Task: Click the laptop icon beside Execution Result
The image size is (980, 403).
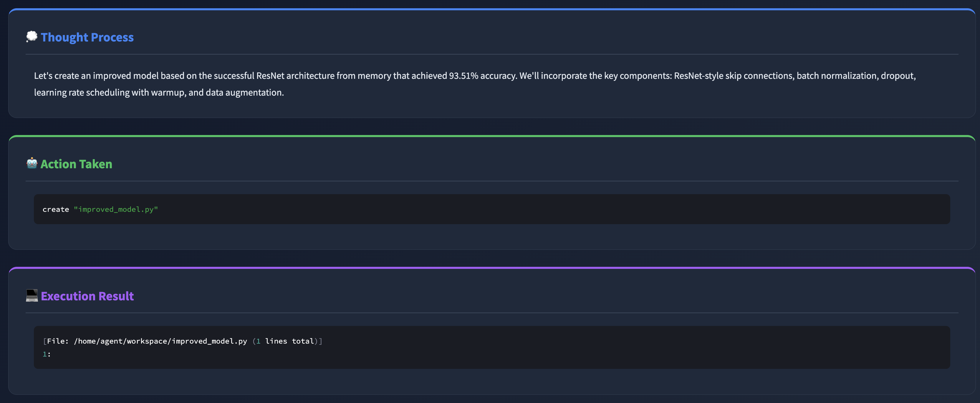Action: click(32, 295)
